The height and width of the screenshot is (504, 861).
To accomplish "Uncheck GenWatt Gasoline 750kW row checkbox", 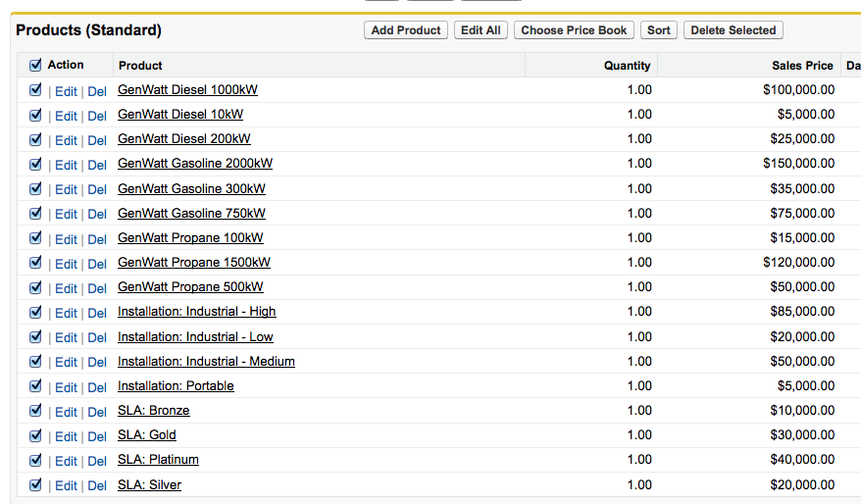I will 35,213.
